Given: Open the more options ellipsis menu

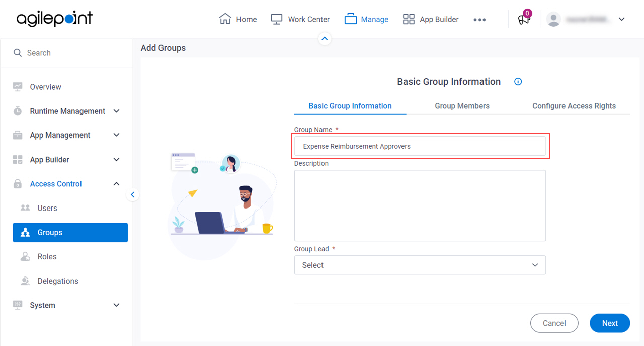Looking at the screenshot, I should coord(479,20).
